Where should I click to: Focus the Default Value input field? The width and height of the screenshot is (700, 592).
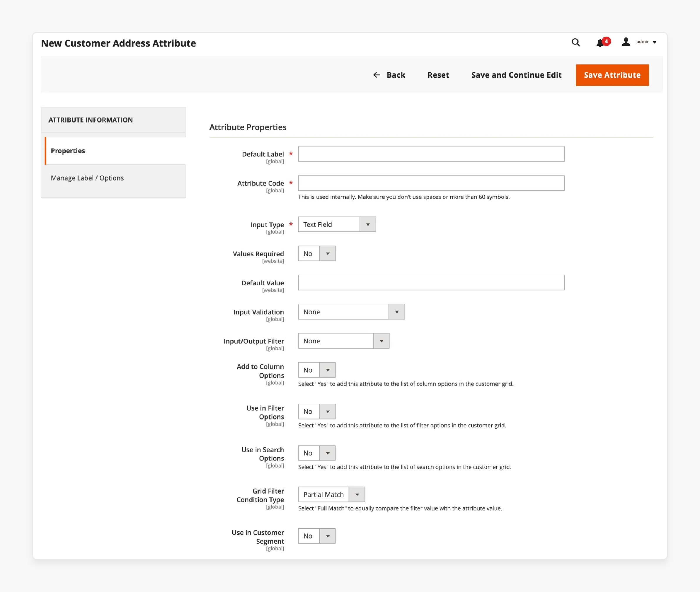[x=431, y=283]
